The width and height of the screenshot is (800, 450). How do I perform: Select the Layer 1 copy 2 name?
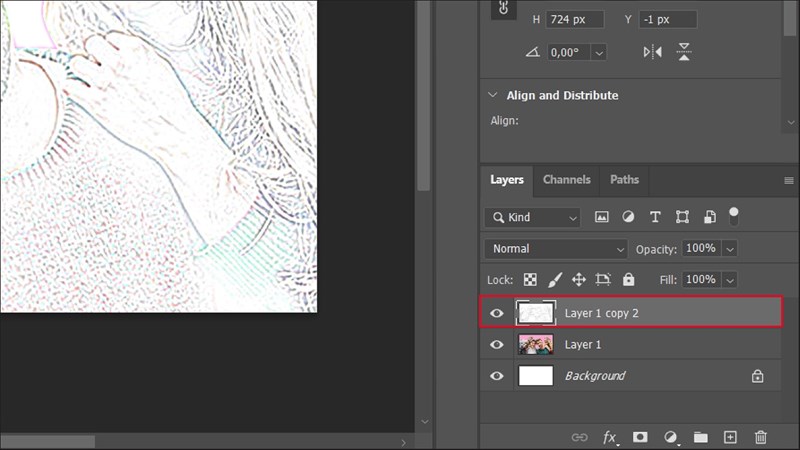601,313
